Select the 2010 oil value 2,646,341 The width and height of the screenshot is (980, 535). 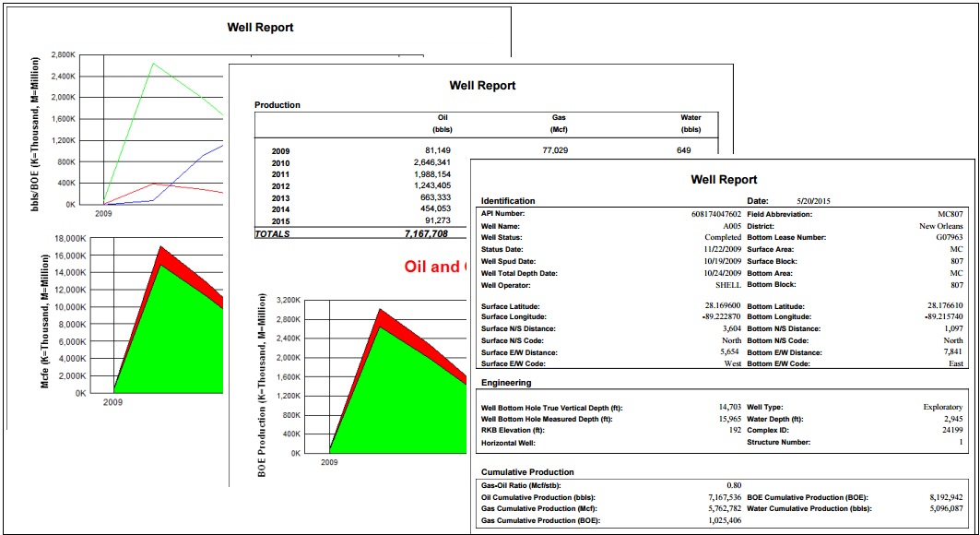[x=431, y=162]
